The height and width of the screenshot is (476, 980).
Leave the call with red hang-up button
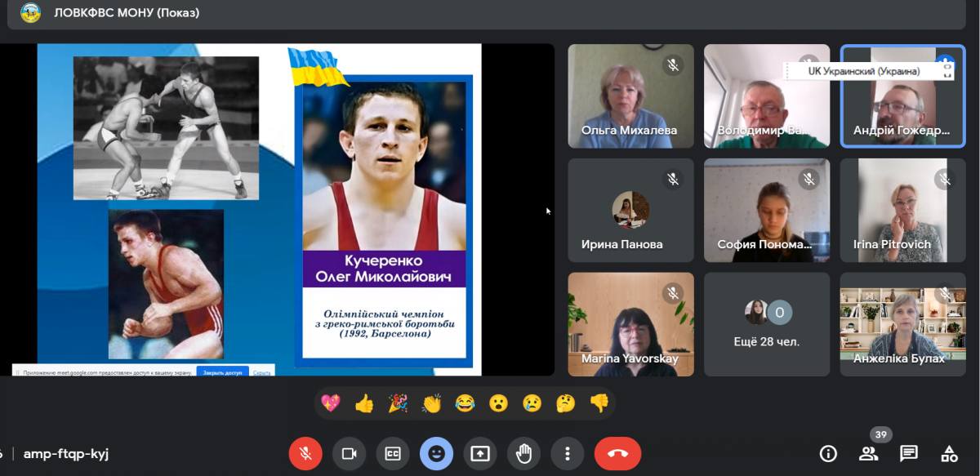(x=617, y=453)
